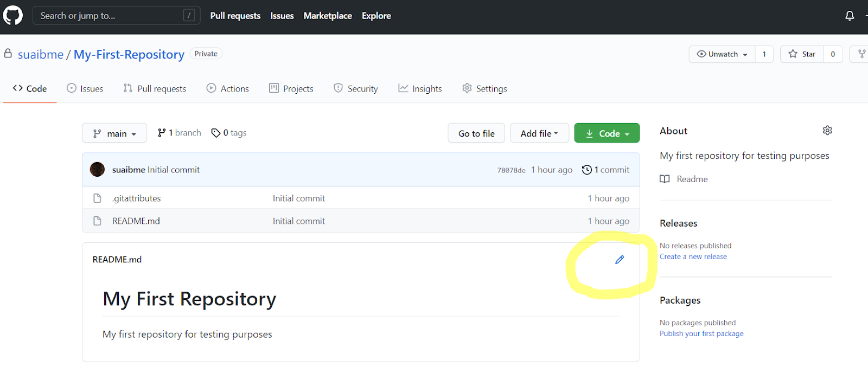Open the Projects tab
868x386 pixels.
point(291,88)
